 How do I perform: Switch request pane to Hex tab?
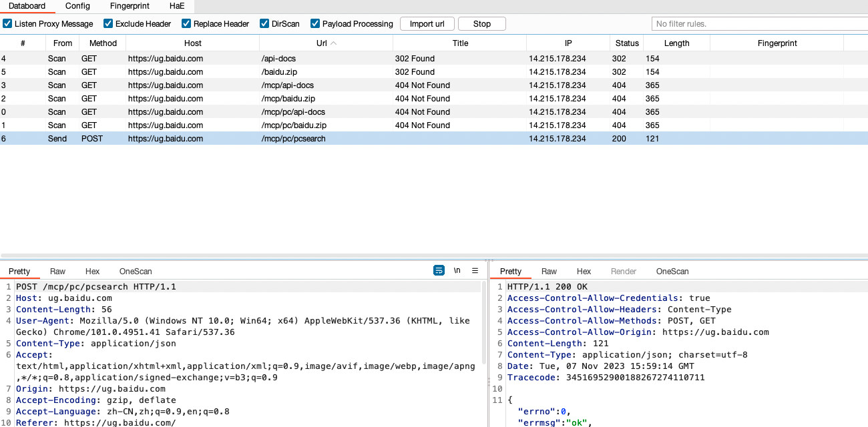coord(93,271)
